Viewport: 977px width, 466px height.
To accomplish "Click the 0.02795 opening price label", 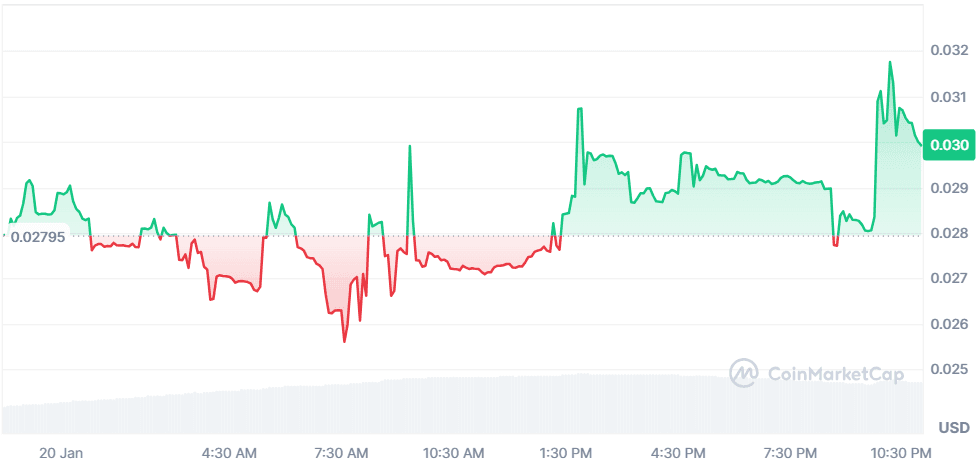I will tap(37, 237).
